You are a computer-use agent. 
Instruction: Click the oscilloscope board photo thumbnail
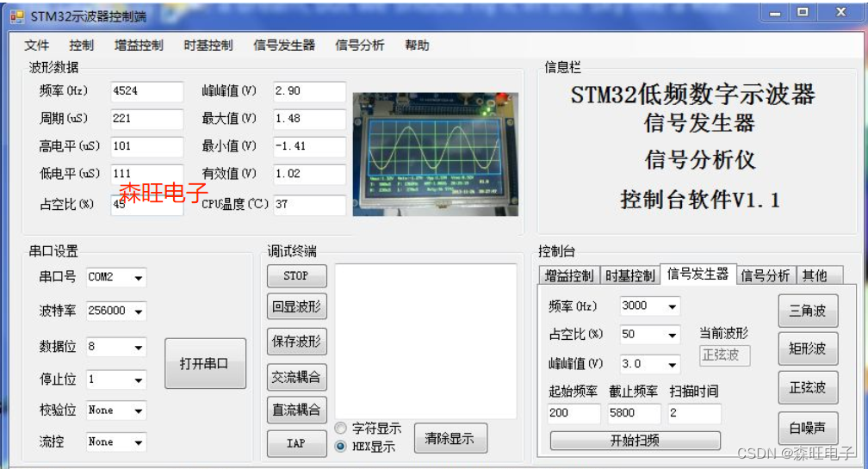point(436,154)
